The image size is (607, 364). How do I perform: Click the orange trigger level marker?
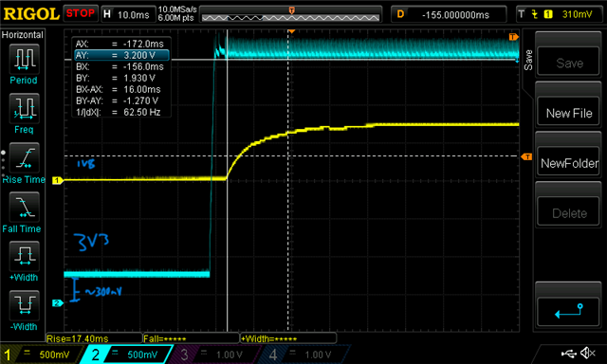526,156
